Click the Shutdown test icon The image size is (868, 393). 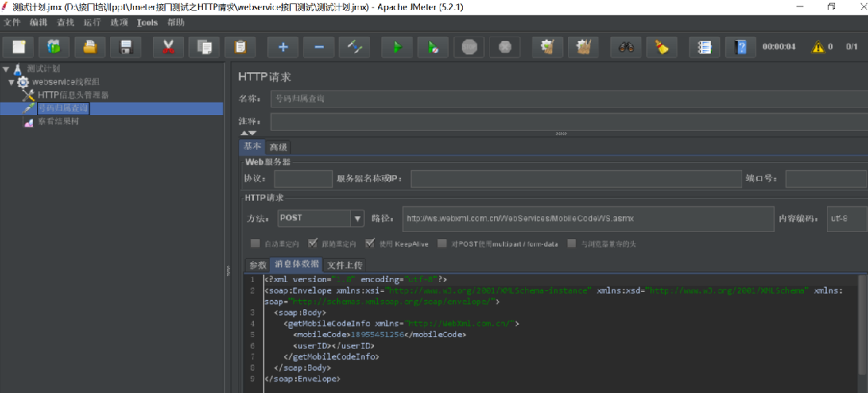pyautogui.click(x=505, y=47)
